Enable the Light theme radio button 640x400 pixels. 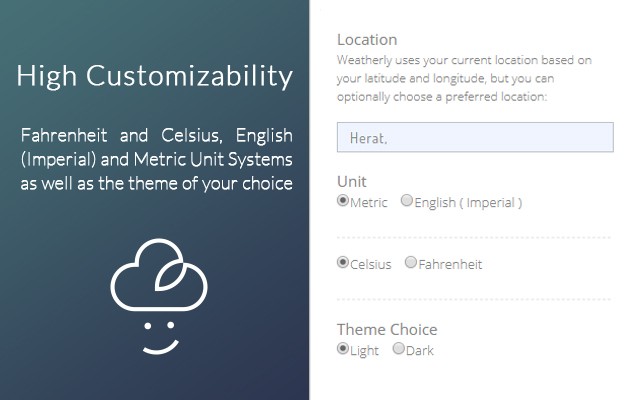(x=343, y=349)
